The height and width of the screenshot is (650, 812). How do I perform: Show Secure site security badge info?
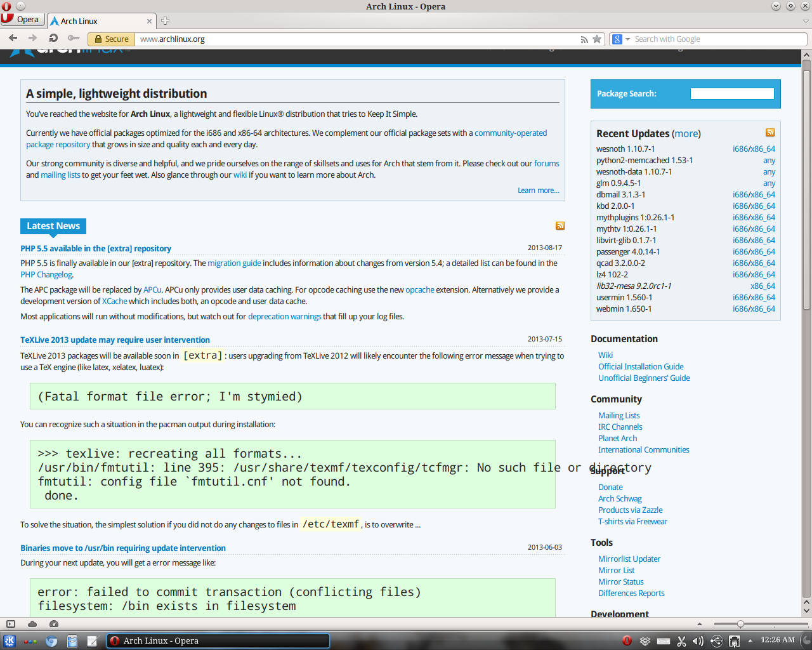[x=111, y=39]
